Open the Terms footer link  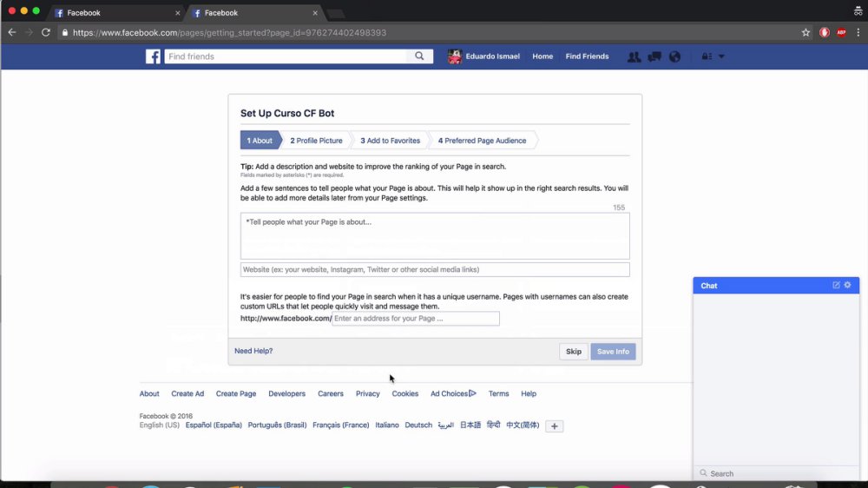coord(499,394)
